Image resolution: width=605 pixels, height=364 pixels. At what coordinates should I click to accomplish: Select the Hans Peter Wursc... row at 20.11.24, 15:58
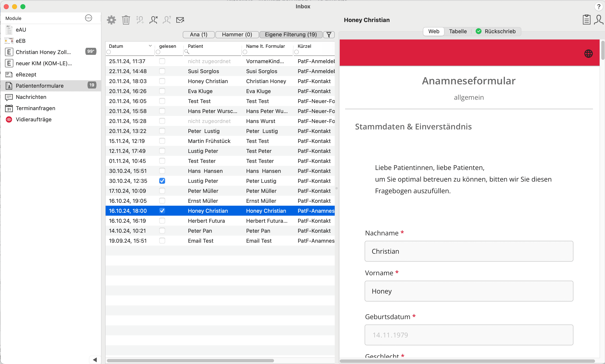[x=220, y=111]
